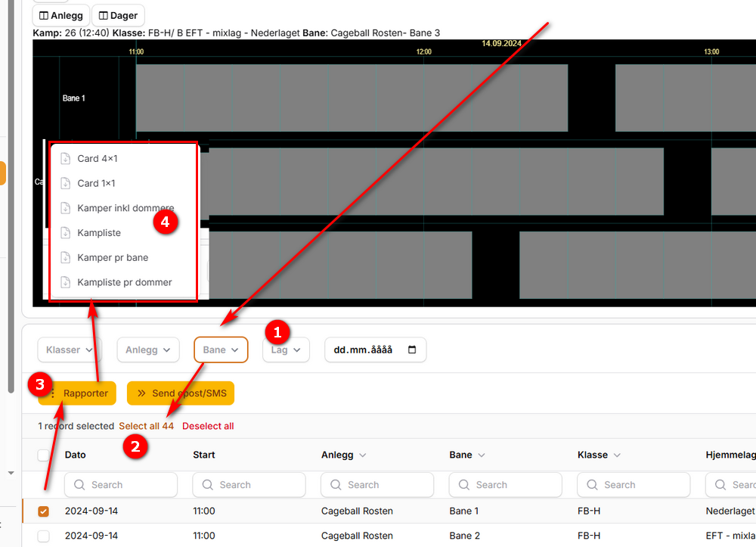Click the magnifier icon in Anlegg search
This screenshot has width=756, height=547.
336,485
